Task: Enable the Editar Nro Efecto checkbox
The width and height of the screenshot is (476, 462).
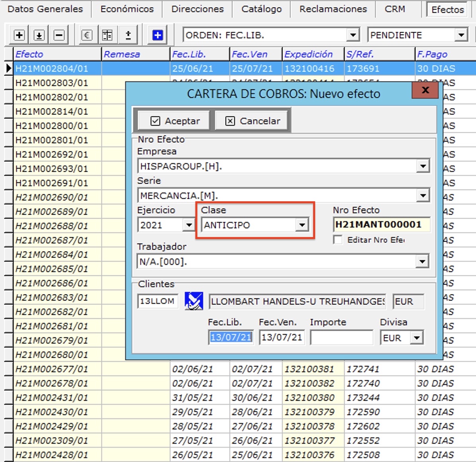Action: pos(338,240)
